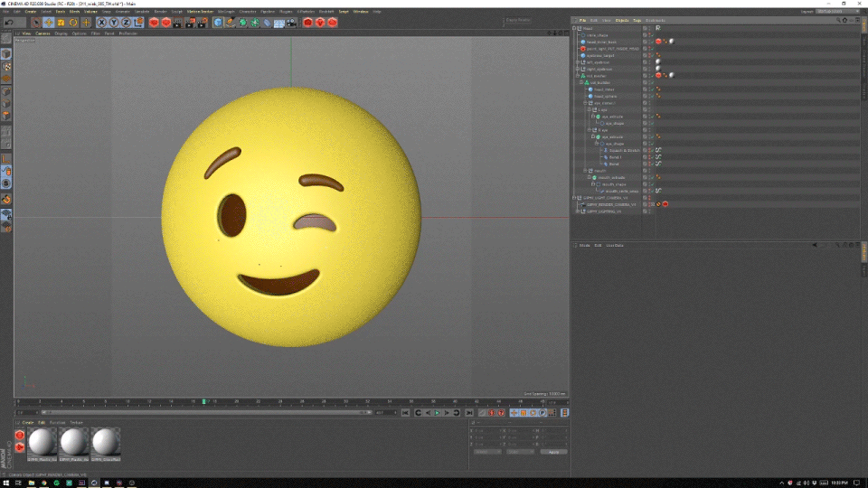Toggle Z axis lock

126,23
